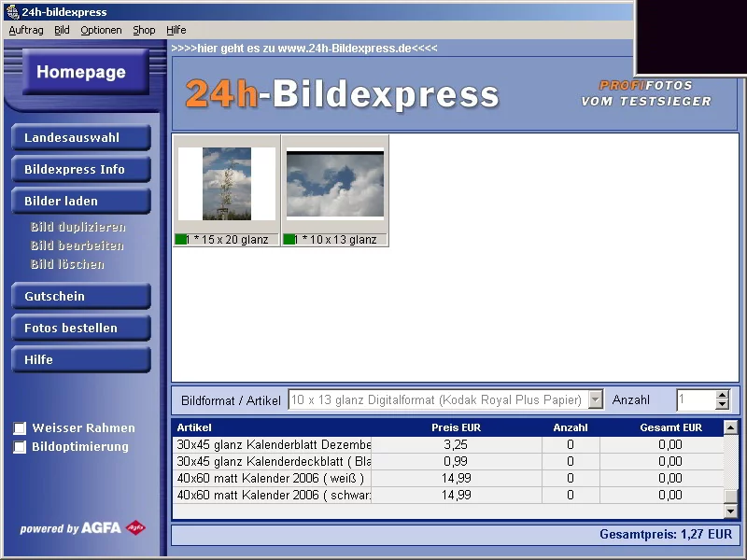
Task: Click the green status square of 10 x 13 glanz
Action: 289,240
